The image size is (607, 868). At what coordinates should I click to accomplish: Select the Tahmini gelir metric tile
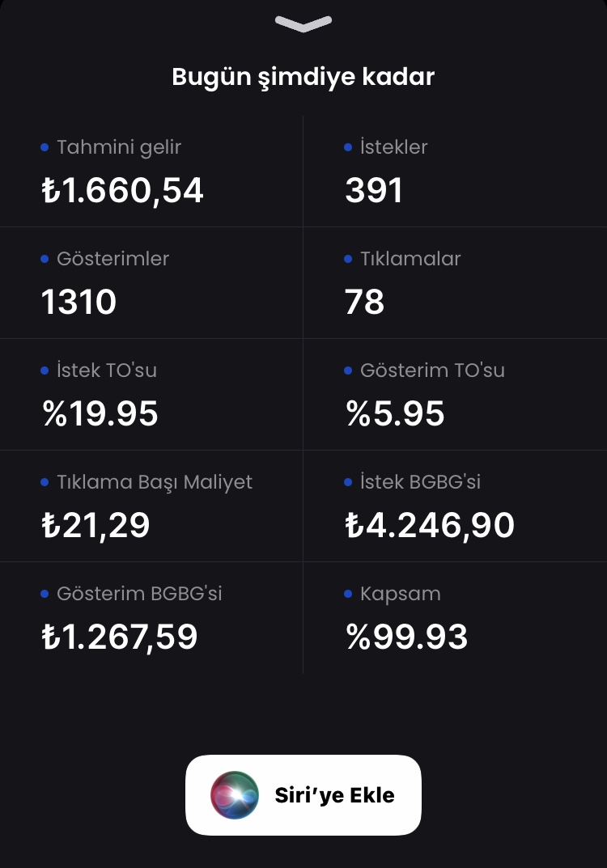(x=151, y=171)
